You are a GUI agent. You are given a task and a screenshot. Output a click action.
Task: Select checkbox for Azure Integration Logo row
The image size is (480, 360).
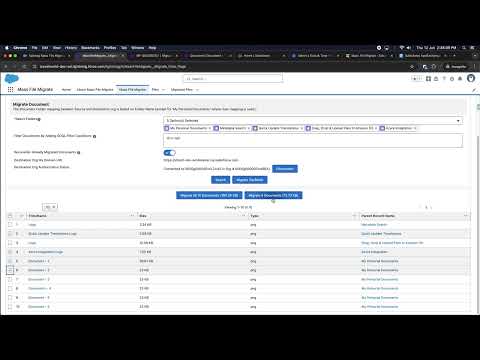(x=10, y=252)
